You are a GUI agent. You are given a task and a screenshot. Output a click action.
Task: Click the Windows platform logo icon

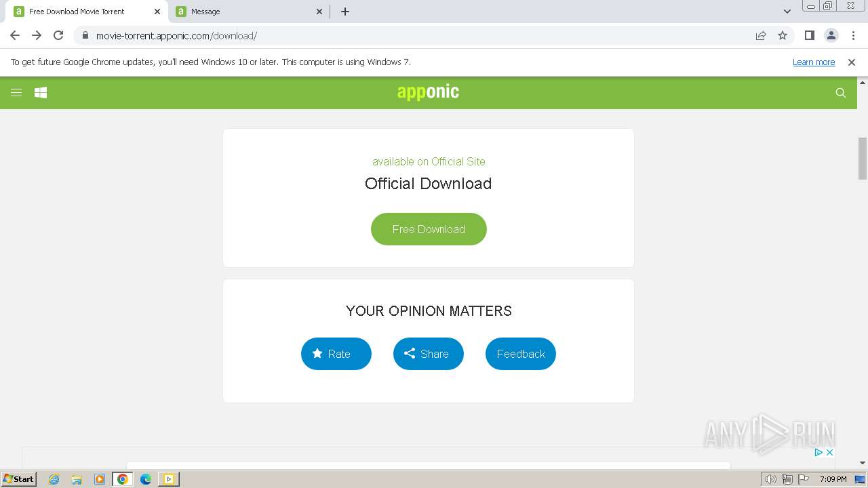click(x=41, y=93)
